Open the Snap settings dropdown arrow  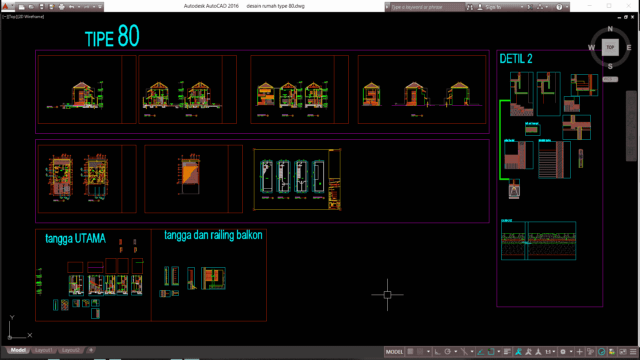428,352
